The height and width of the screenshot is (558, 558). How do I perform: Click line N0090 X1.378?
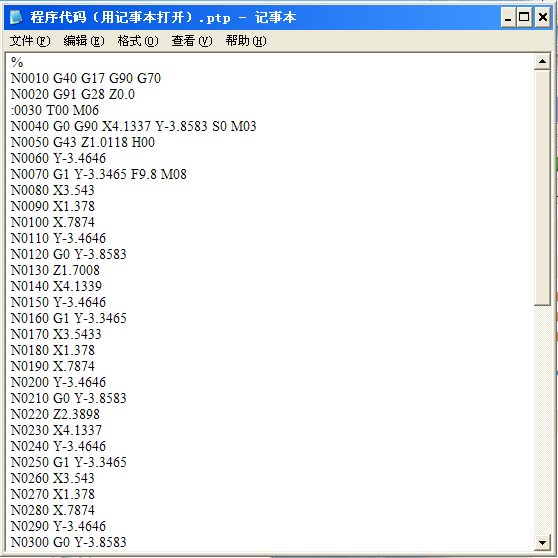pos(53,206)
